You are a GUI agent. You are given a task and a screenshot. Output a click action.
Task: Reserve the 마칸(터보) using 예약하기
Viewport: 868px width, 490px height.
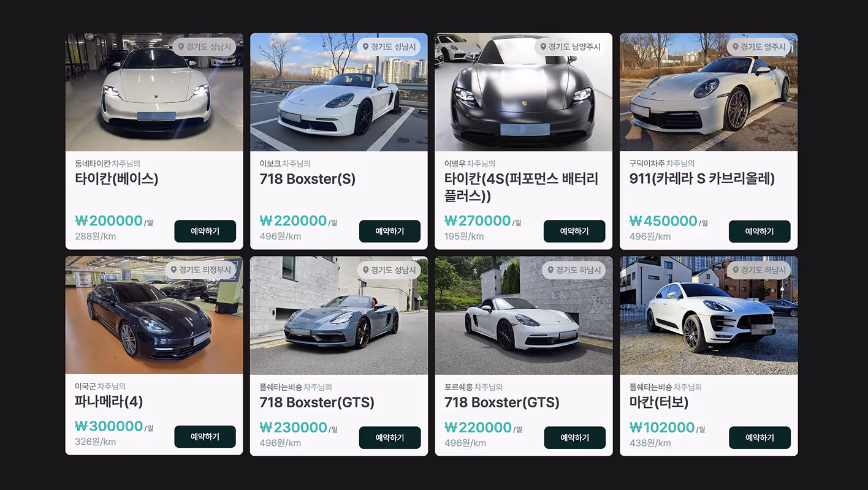pos(759,437)
